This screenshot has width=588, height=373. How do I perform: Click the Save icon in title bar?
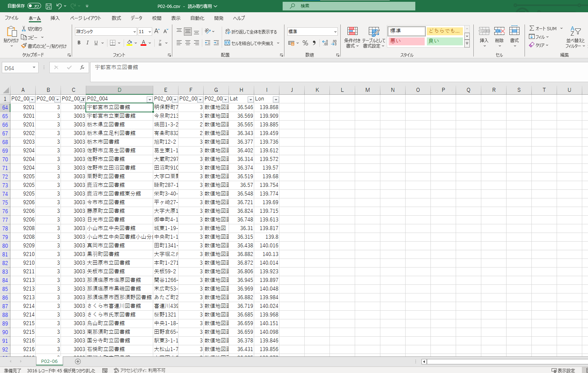pyautogui.click(x=49, y=6)
